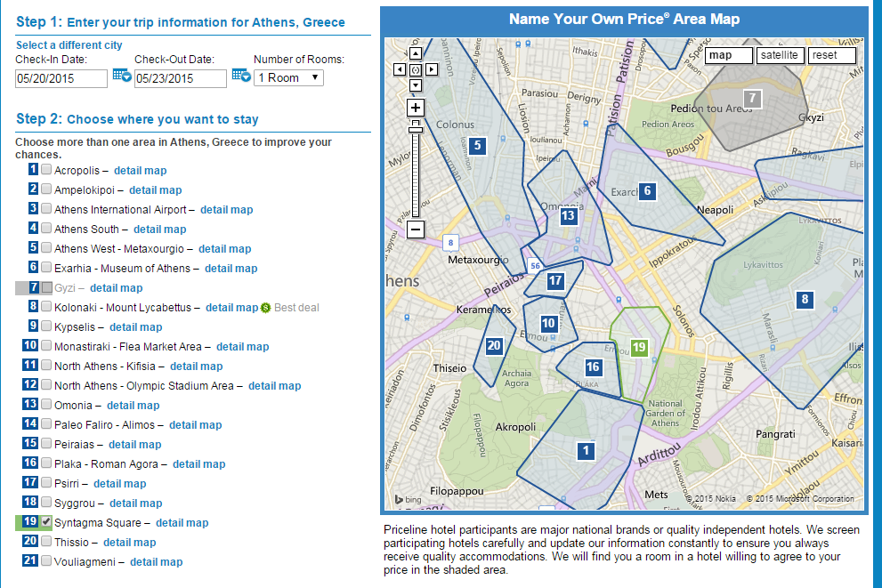Click gray area marker 7 on map
Viewport: 882px width, 588px height.
pos(753,99)
